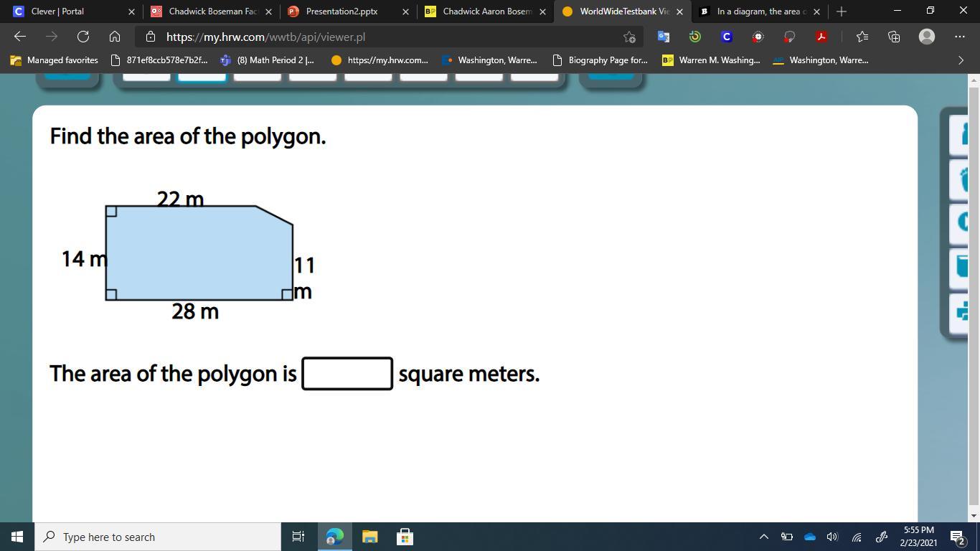Close the 'In a diagram' tab
This screenshot has width=980, height=551.
816,11
